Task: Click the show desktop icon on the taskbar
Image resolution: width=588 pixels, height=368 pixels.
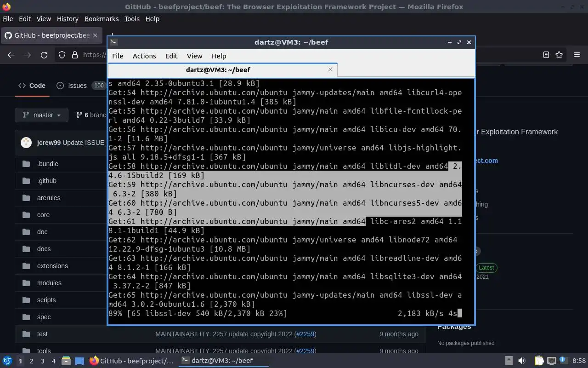Action: pyautogui.click(x=79, y=361)
